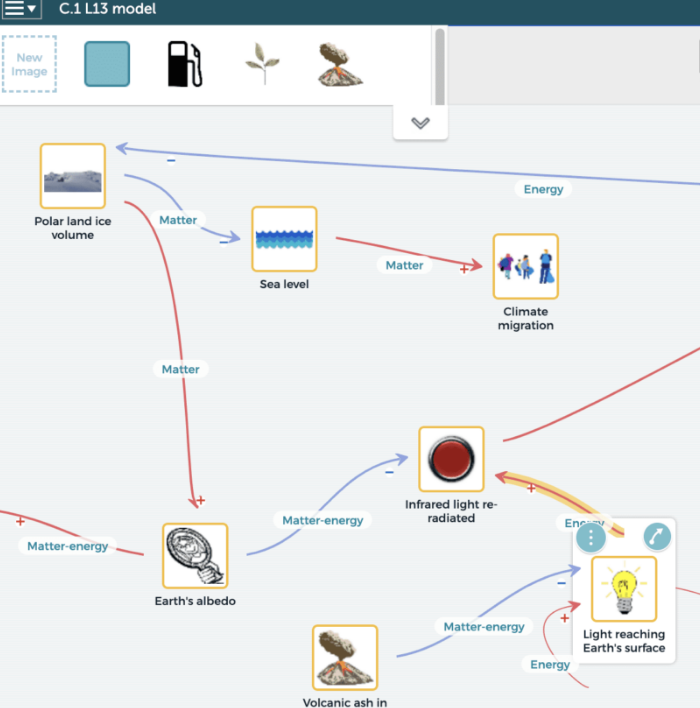Click the link-drawing arrow button on node
This screenshot has width=700, height=708.
click(x=657, y=537)
